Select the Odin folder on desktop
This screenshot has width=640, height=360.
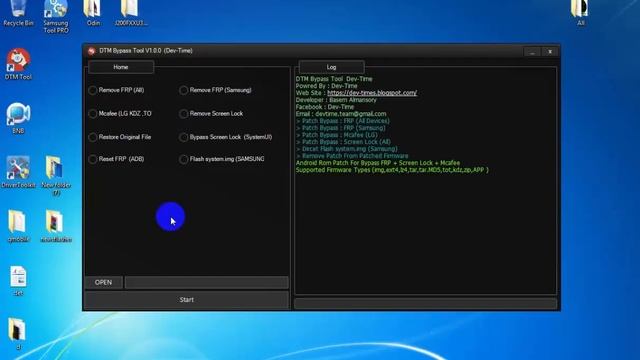pyautogui.click(x=93, y=13)
